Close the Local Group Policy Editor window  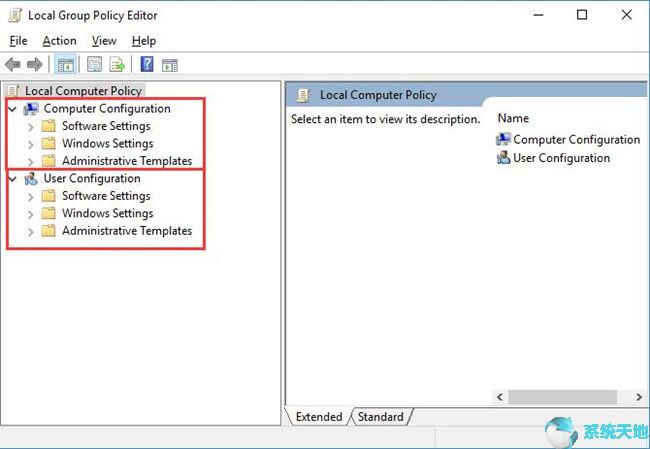(627, 15)
